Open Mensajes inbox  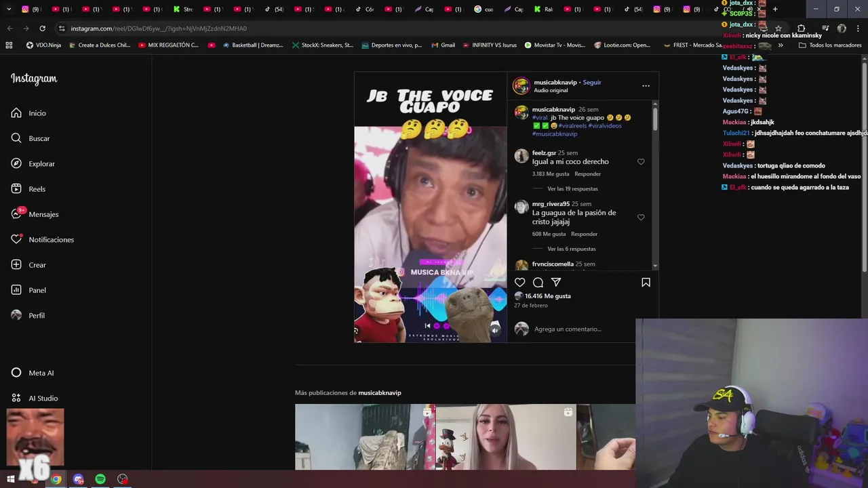point(35,214)
